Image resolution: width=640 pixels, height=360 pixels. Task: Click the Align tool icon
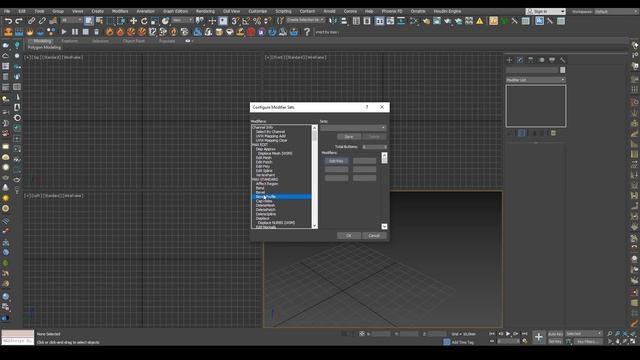point(344,20)
